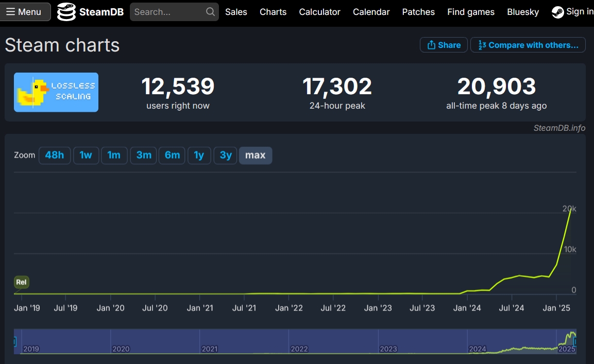Click the Steam charts heading
The image size is (594, 364).
point(62,45)
